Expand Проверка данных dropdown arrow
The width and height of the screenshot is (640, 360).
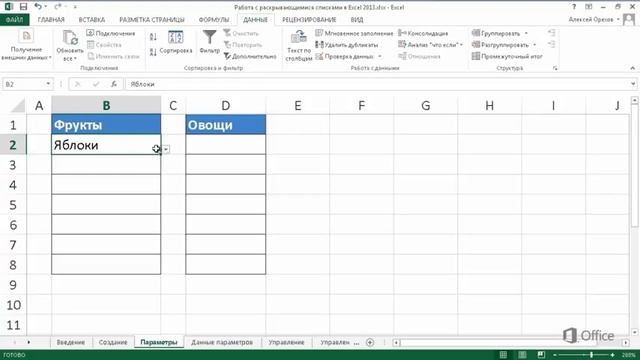(x=380, y=56)
